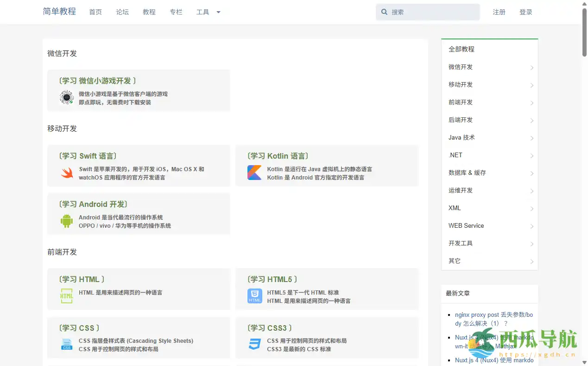
Task: Click the 登录 link
Action: coord(526,12)
